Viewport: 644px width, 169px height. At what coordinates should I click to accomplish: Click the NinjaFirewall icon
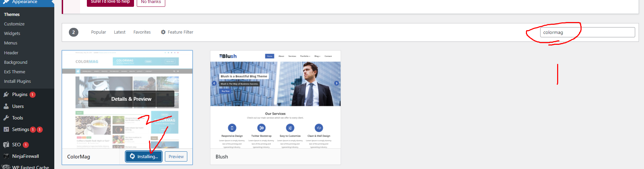[6, 156]
